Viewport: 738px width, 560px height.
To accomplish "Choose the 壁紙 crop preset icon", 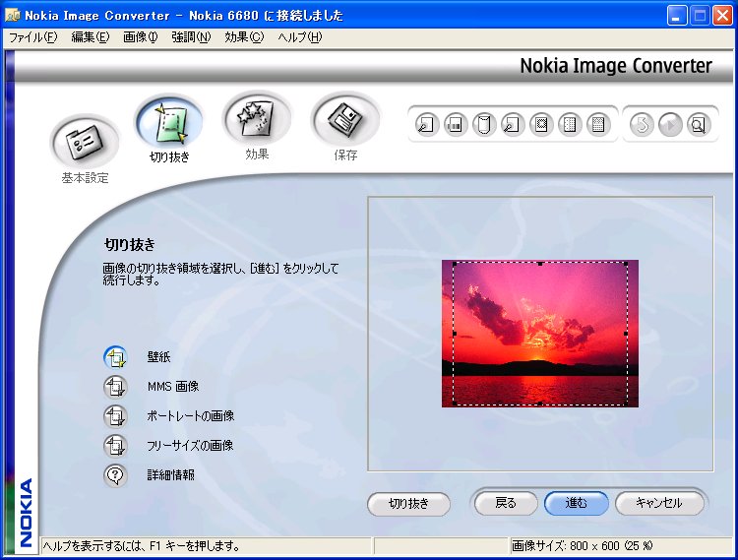I will pyautogui.click(x=115, y=357).
